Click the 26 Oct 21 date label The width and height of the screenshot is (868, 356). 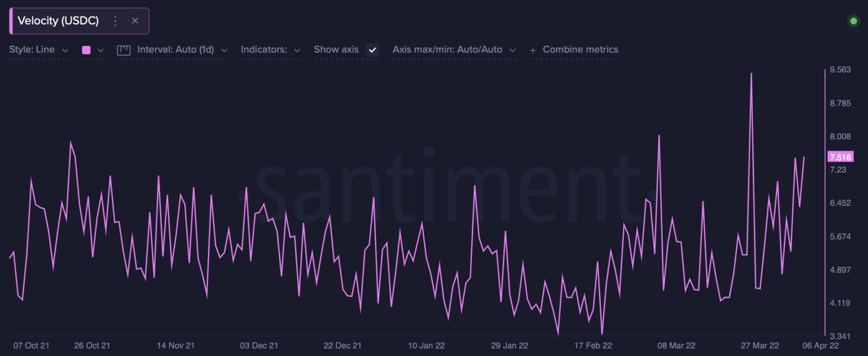point(92,346)
